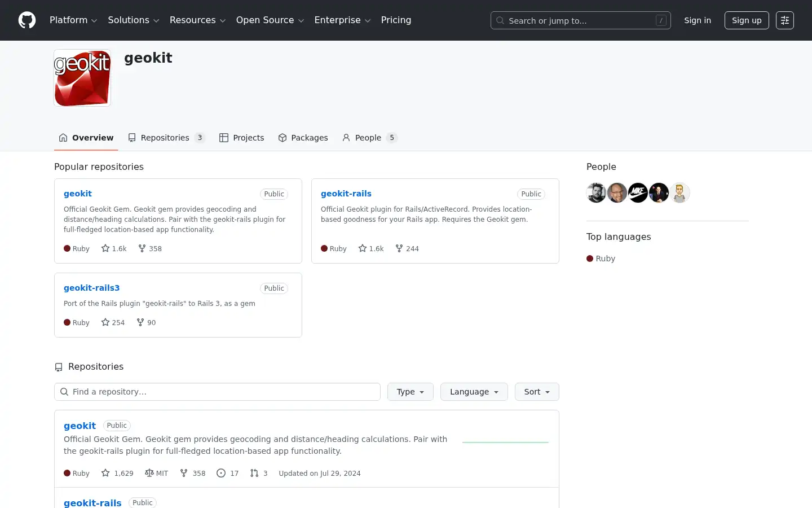Image resolution: width=812 pixels, height=508 pixels.
Task: Click the geokit organization avatar
Action: [82, 78]
